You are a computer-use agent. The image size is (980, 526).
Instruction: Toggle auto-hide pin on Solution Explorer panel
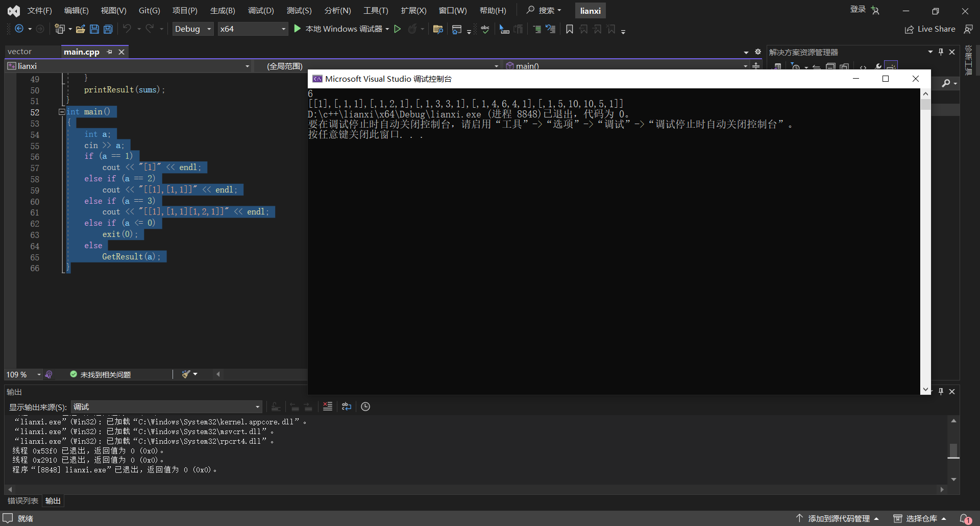941,52
